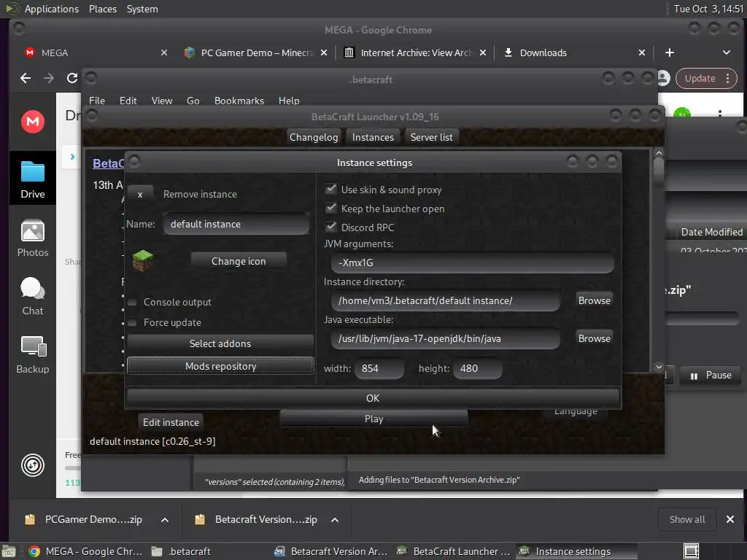Switch to the Server list tab

tap(431, 137)
